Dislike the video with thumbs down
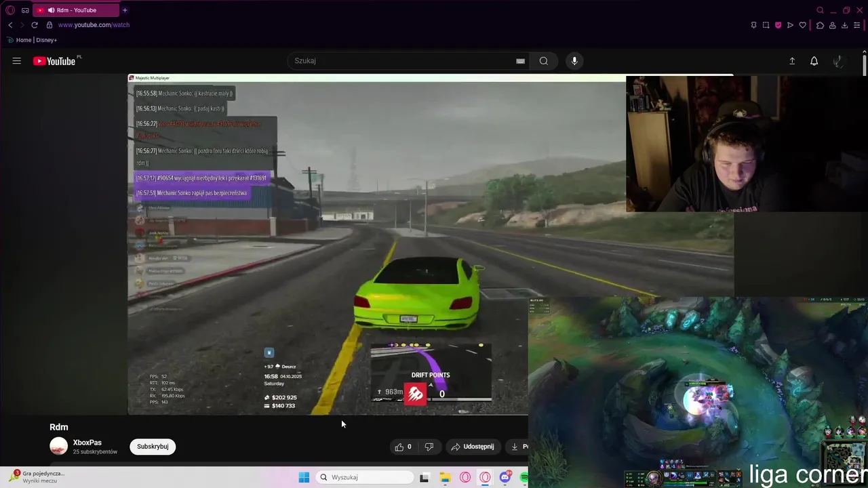868x488 pixels. coord(429,447)
